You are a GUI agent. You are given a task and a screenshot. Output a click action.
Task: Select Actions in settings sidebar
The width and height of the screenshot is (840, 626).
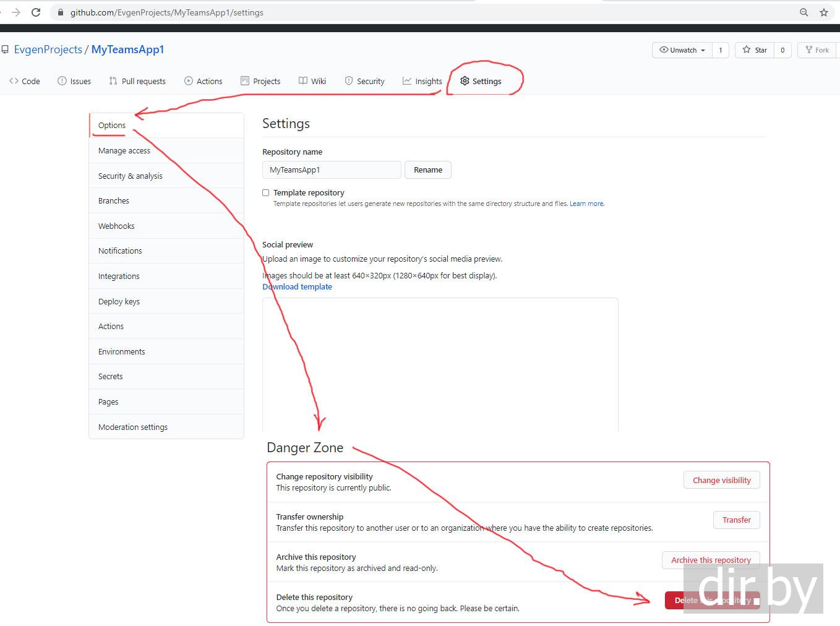point(166,327)
